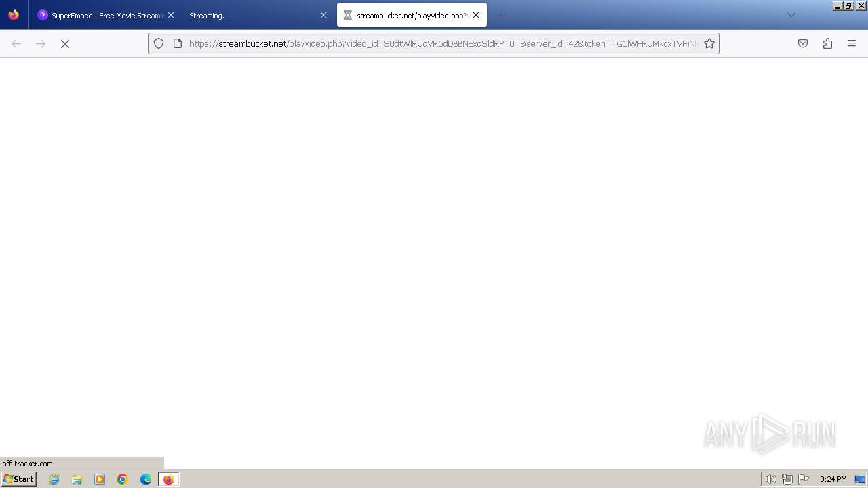Open File Explorer from the taskbar
Image resolution: width=868 pixels, height=488 pixels.
77,479
